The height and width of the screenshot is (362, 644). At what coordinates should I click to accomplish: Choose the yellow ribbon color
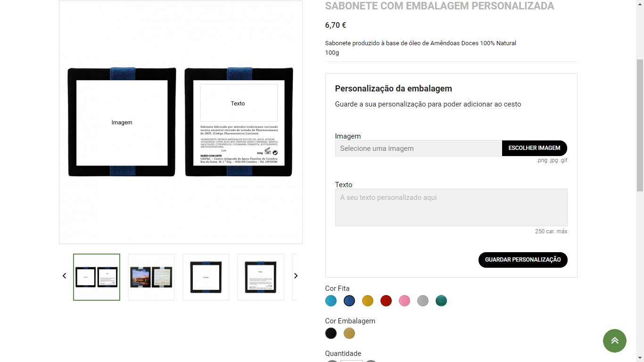click(x=368, y=301)
